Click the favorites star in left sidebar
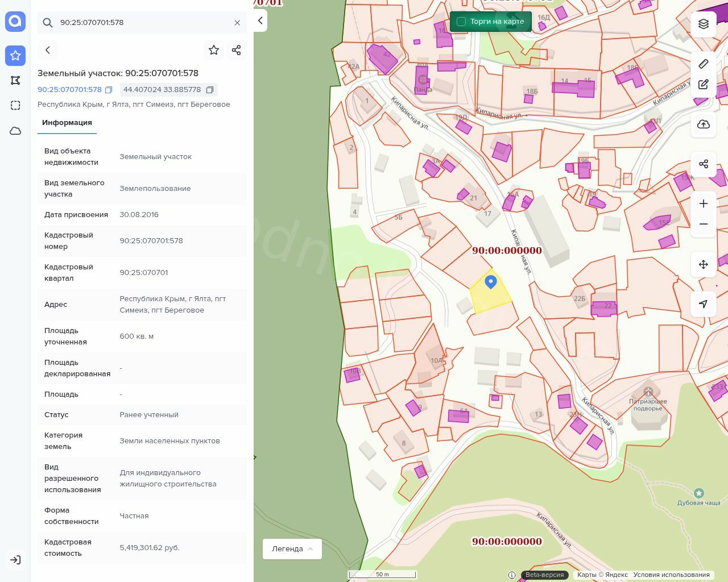 click(15, 55)
